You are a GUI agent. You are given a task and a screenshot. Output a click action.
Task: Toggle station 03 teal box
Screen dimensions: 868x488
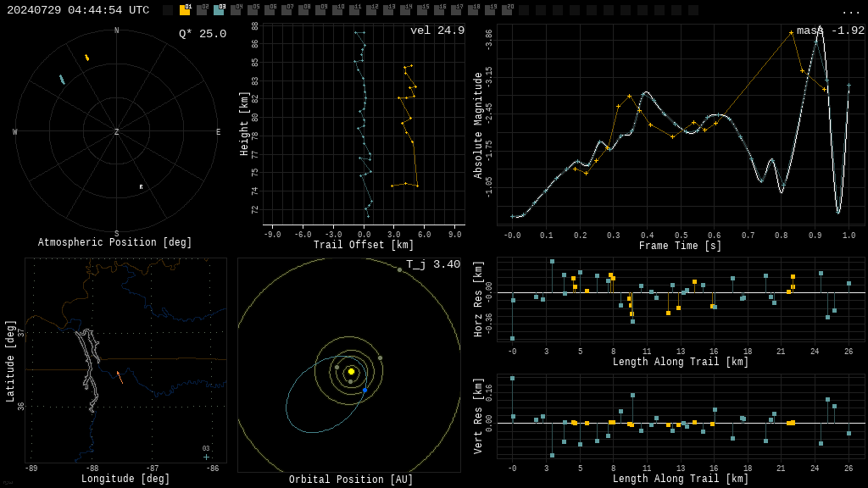tap(219, 10)
